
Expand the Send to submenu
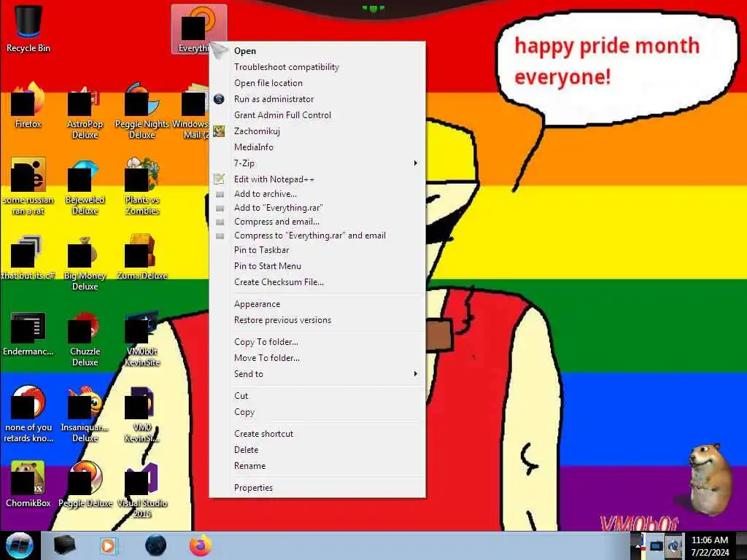(x=317, y=374)
